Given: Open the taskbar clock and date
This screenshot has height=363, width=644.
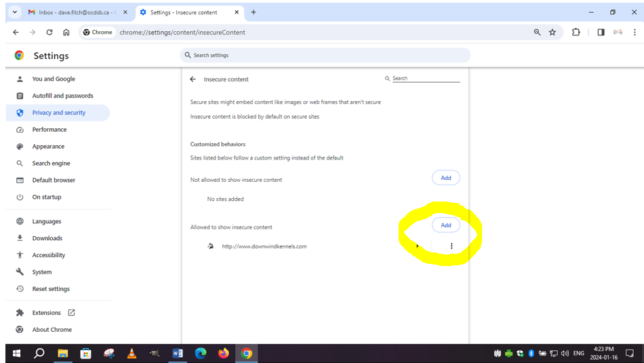Looking at the screenshot, I should point(604,353).
